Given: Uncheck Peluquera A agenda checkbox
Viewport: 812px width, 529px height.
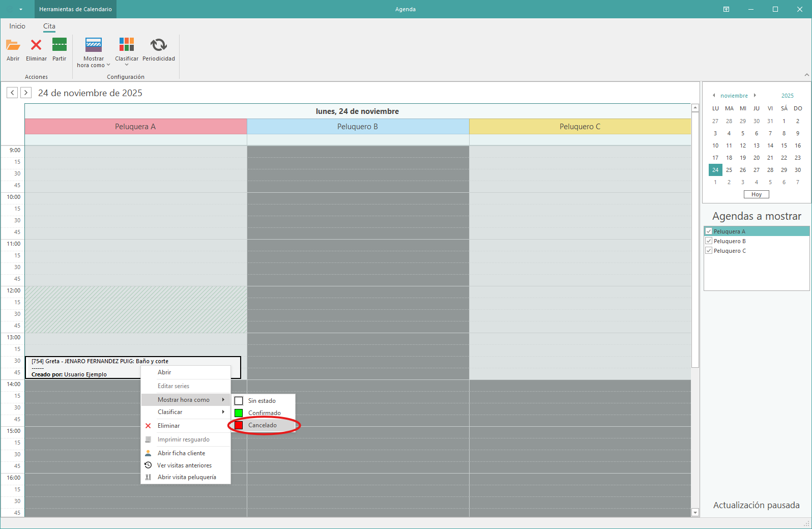Looking at the screenshot, I should pos(709,231).
